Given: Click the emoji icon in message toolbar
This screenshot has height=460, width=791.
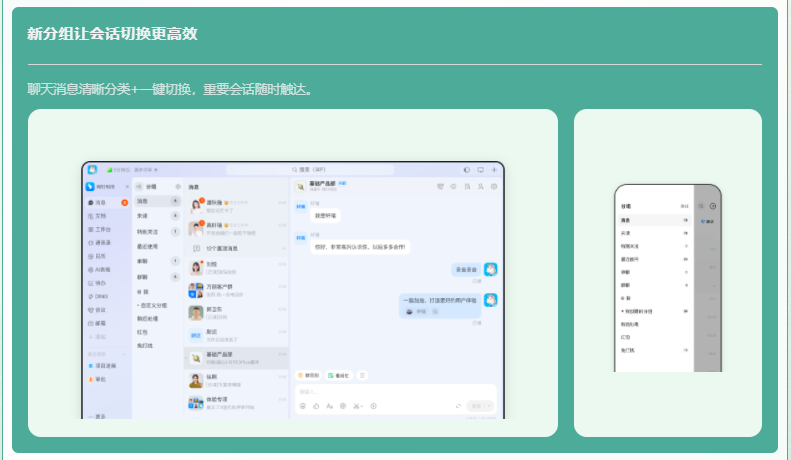Looking at the screenshot, I should 302,406.
